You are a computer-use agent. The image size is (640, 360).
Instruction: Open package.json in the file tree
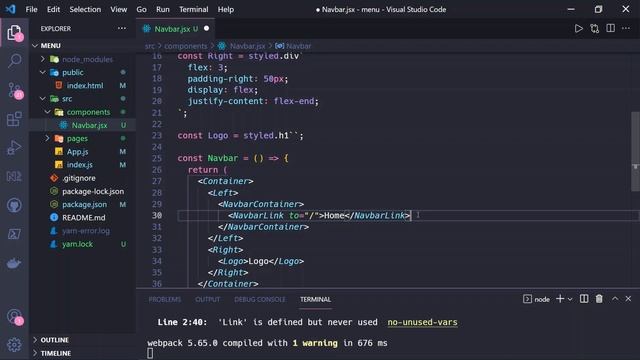84,204
